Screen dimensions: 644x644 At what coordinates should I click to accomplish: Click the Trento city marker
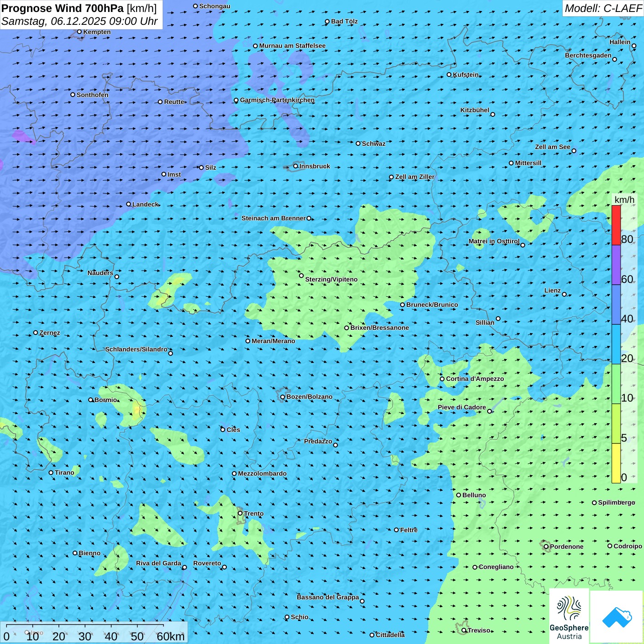point(240,513)
